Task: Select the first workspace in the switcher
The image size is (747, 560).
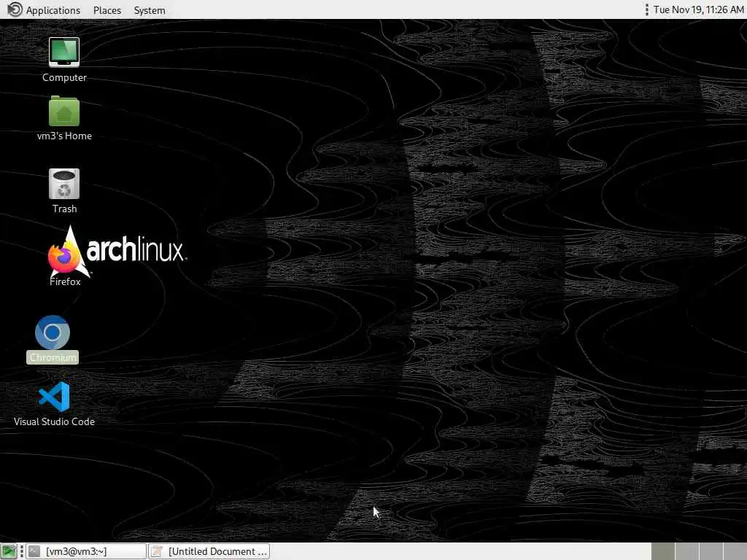Action: [x=663, y=551]
